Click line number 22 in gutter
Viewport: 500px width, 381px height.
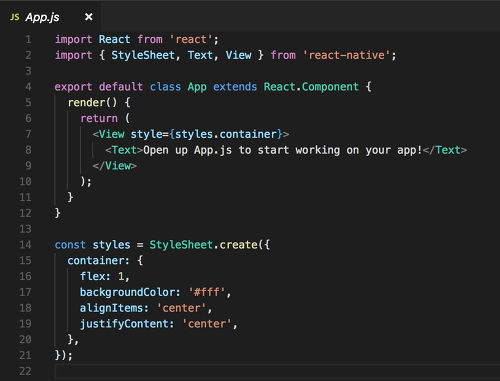point(25,371)
